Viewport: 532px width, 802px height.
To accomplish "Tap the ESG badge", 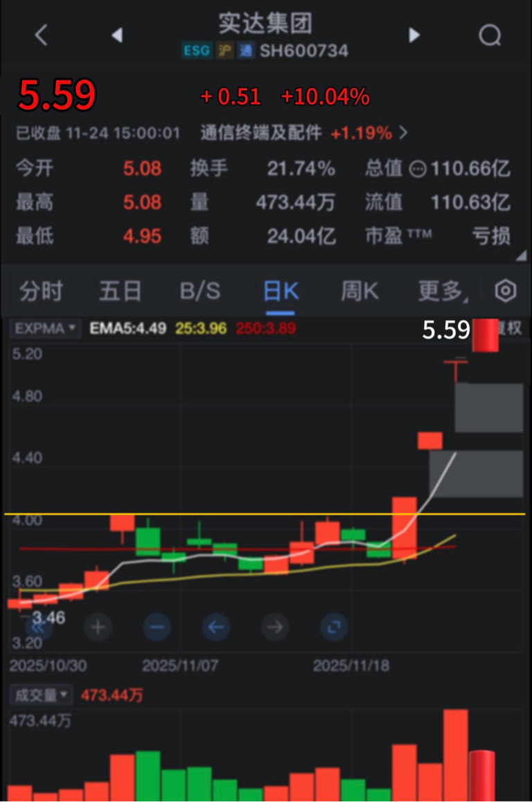I will pyautogui.click(x=197, y=51).
